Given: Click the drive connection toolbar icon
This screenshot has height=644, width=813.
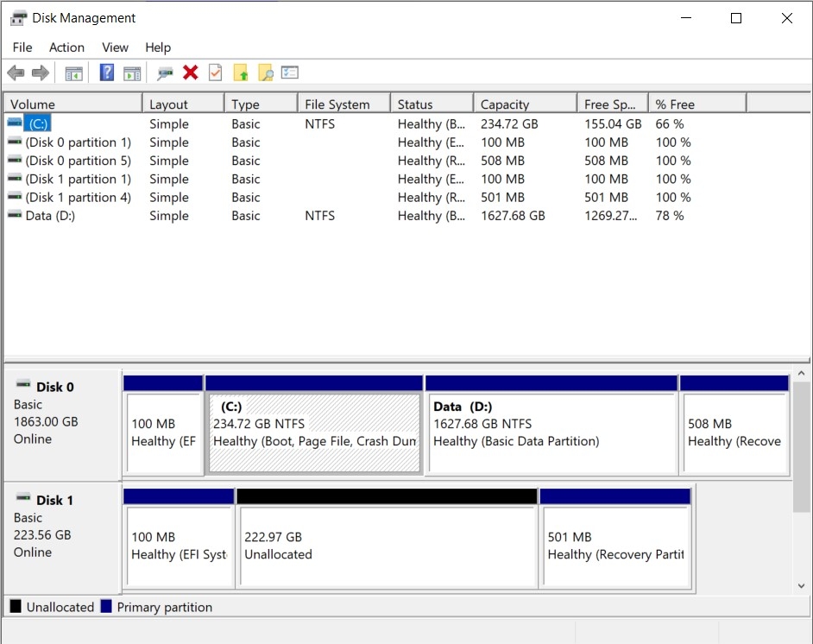Looking at the screenshot, I should tap(165, 73).
